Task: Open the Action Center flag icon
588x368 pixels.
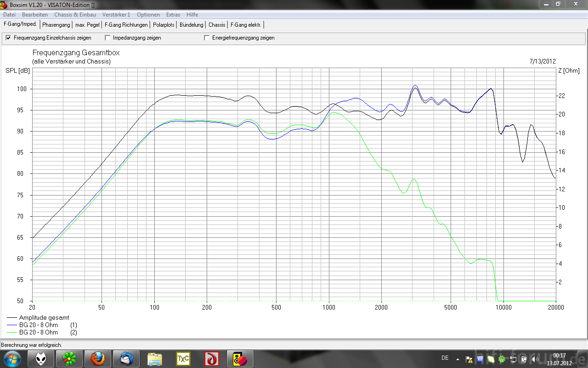Action: [x=469, y=359]
